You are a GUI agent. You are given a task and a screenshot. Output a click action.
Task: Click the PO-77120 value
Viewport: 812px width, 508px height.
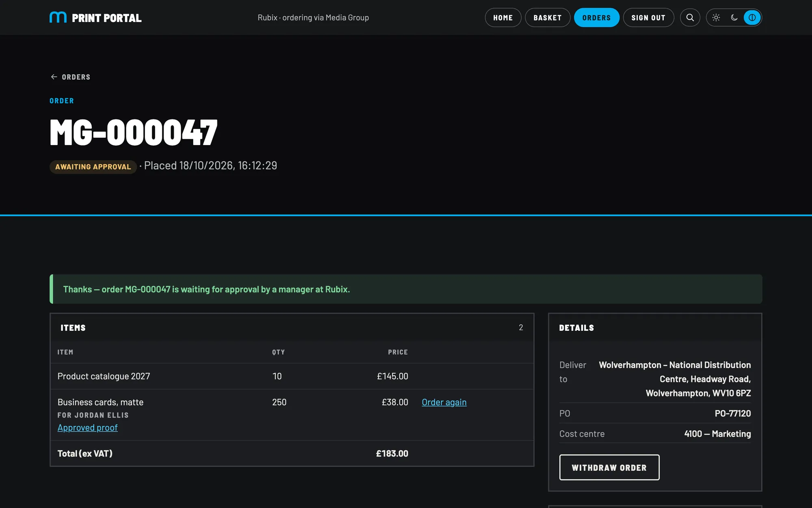tap(732, 413)
